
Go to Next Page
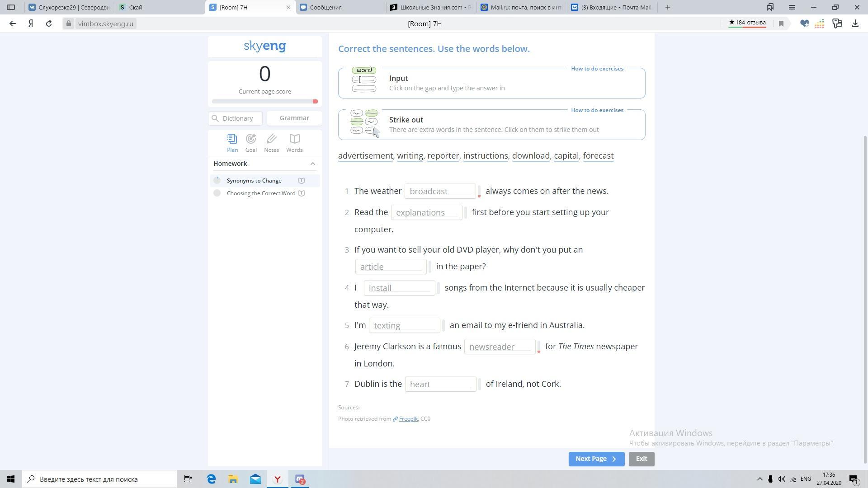[x=596, y=459]
